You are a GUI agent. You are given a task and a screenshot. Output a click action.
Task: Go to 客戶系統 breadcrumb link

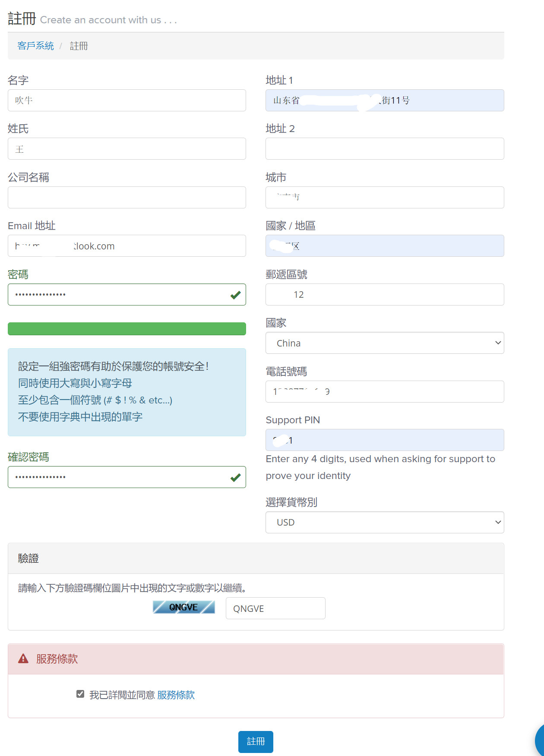[x=35, y=46]
